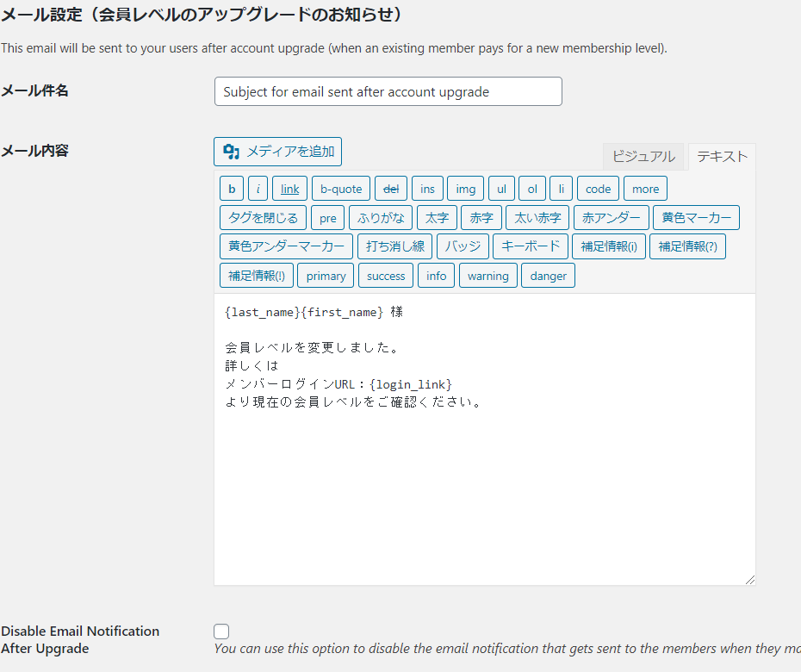801x672 pixels.
Task: Insert 補足情報(!) info box
Action: 257,276
